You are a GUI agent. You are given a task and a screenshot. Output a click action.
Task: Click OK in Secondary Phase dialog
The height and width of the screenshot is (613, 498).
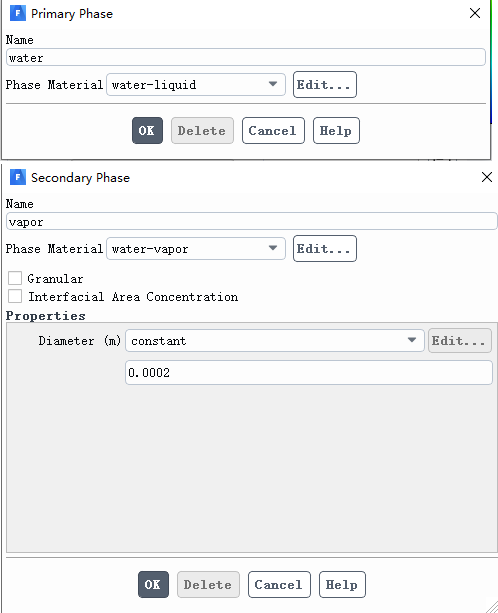click(x=153, y=584)
